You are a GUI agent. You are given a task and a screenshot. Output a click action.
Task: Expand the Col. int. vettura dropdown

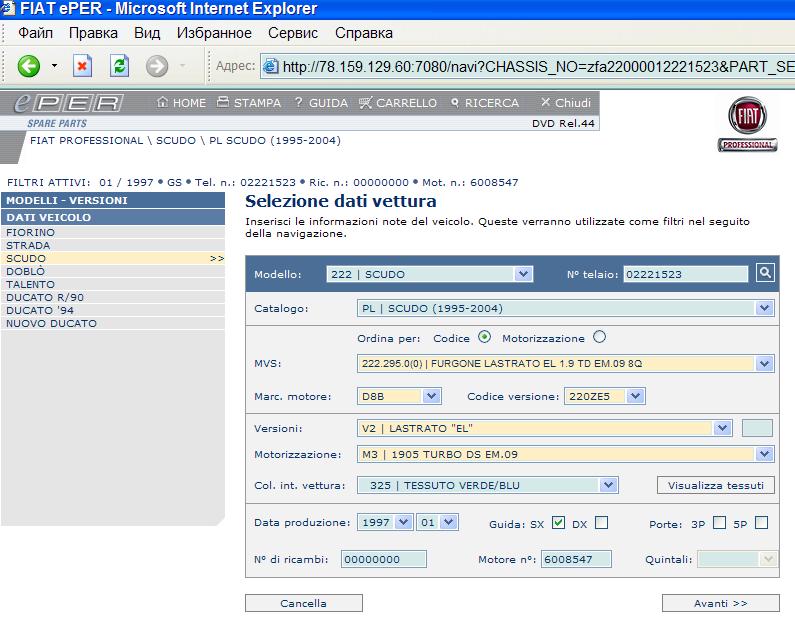click(608, 485)
